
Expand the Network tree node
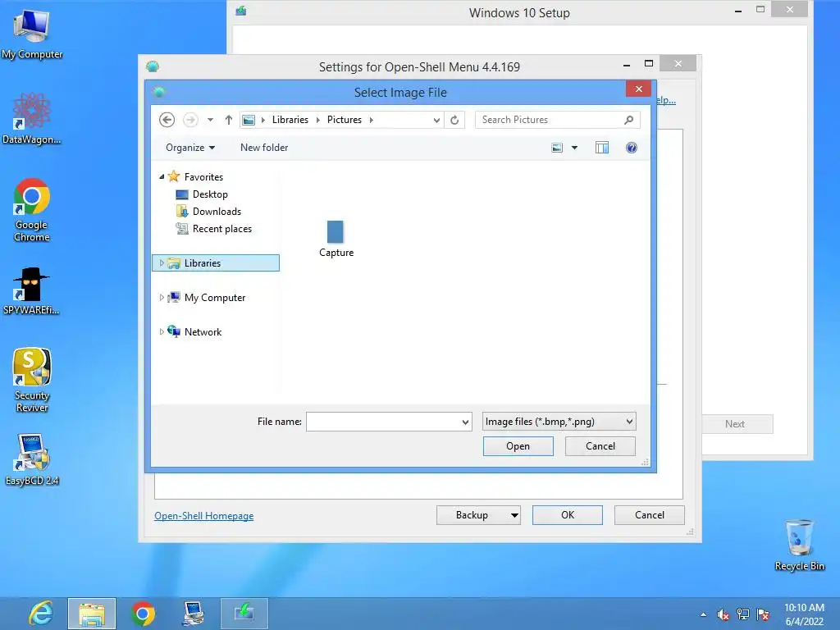point(162,331)
